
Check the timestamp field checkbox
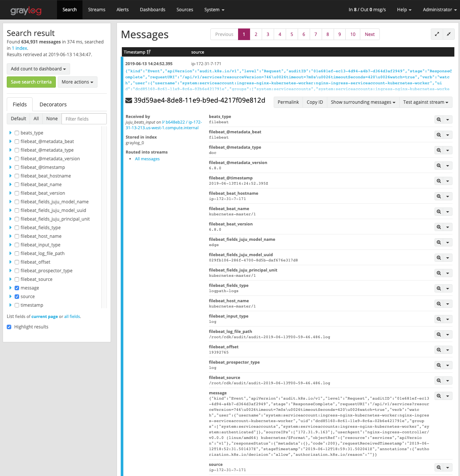pos(17,305)
